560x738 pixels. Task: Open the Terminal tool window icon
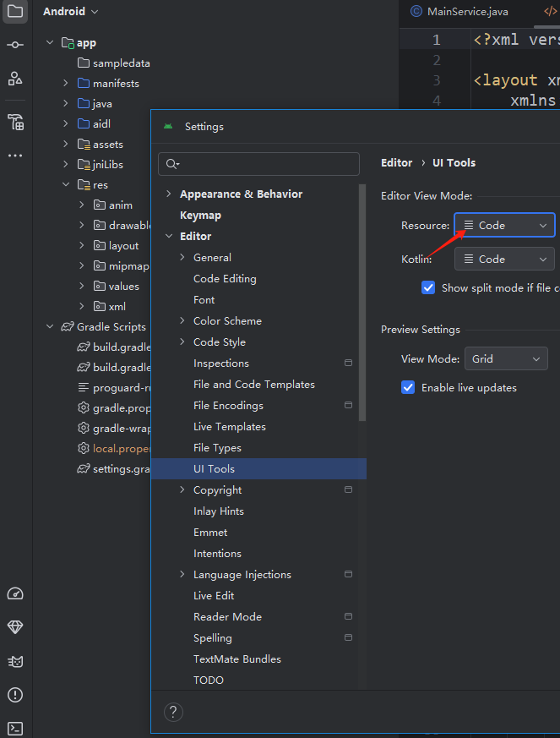pyautogui.click(x=15, y=729)
